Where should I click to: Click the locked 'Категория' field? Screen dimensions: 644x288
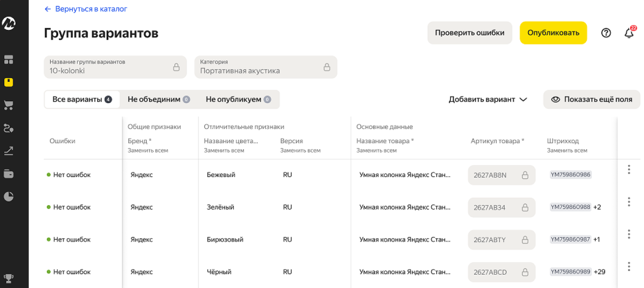pyautogui.click(x=265, y=67)
